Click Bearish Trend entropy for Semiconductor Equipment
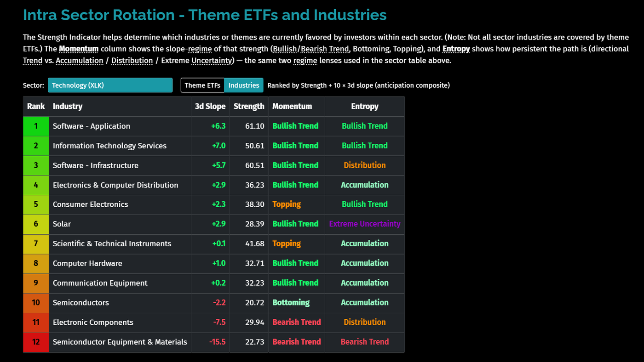Viewport: 644px width, 362px height. pyautogui.click(x=365, y=342)
